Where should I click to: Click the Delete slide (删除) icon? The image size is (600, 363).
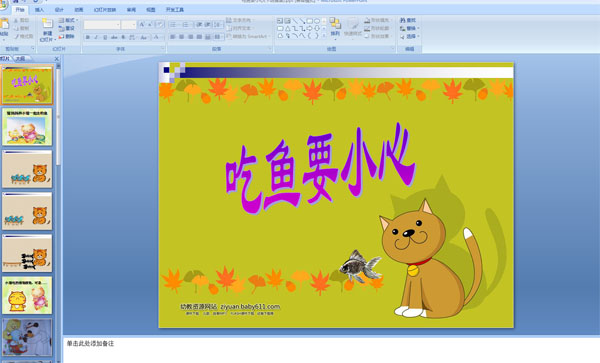(x=61, y=36)
